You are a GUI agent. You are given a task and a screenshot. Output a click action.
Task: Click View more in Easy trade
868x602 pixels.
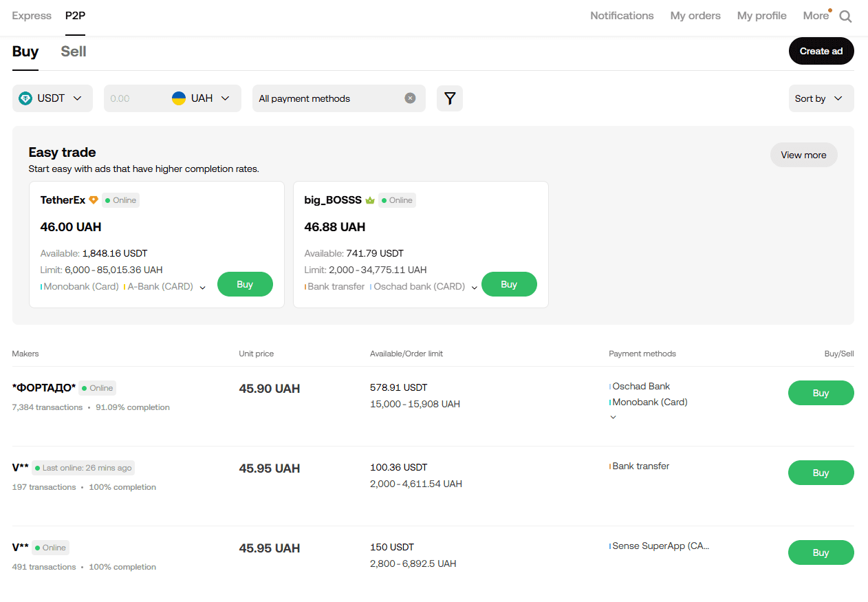coord(804,155)
